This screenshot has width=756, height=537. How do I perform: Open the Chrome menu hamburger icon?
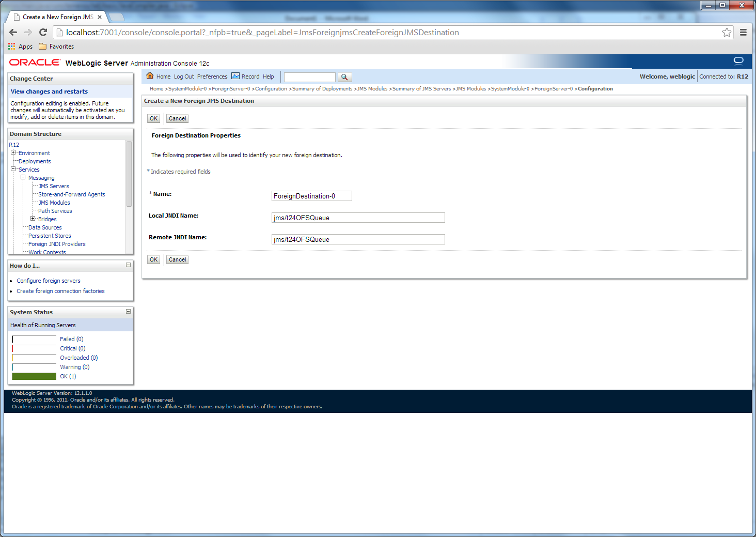point(743,33)
